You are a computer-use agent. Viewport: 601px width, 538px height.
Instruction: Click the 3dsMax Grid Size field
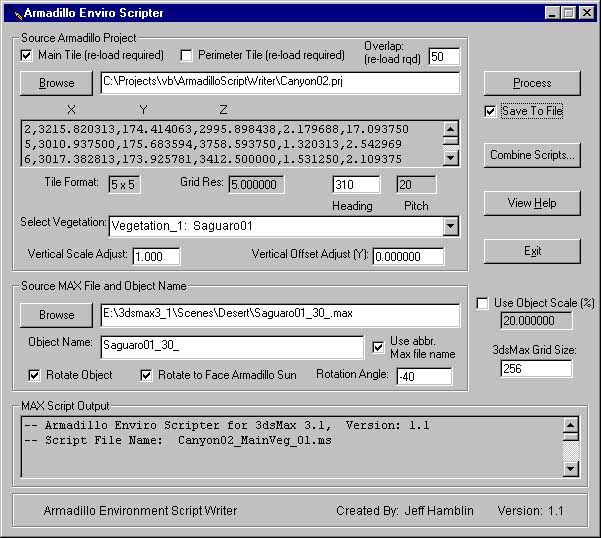tap(537, 369)
